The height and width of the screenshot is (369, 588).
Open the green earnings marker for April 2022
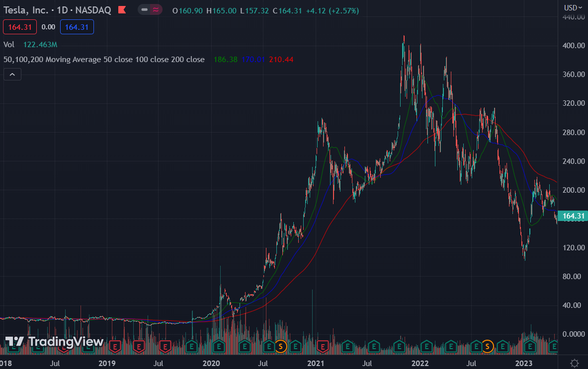point(451,347)
